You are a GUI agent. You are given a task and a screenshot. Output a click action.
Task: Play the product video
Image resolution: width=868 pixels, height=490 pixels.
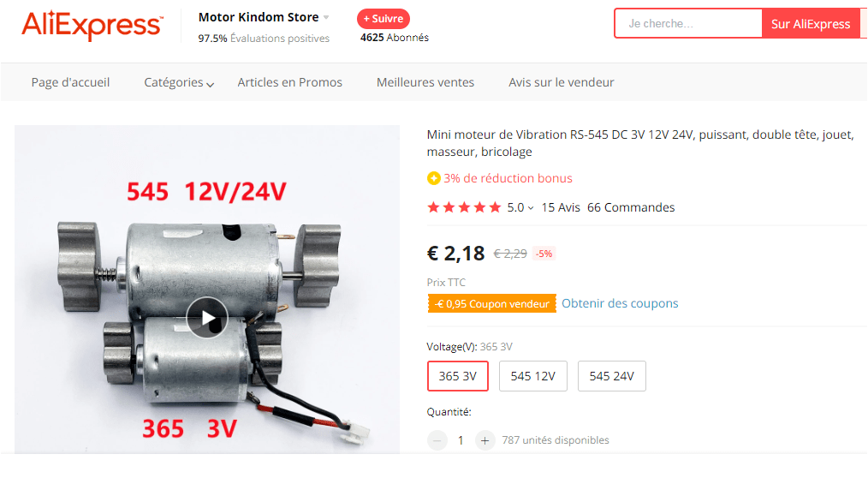pyautogui.click(x=207, y=318)
